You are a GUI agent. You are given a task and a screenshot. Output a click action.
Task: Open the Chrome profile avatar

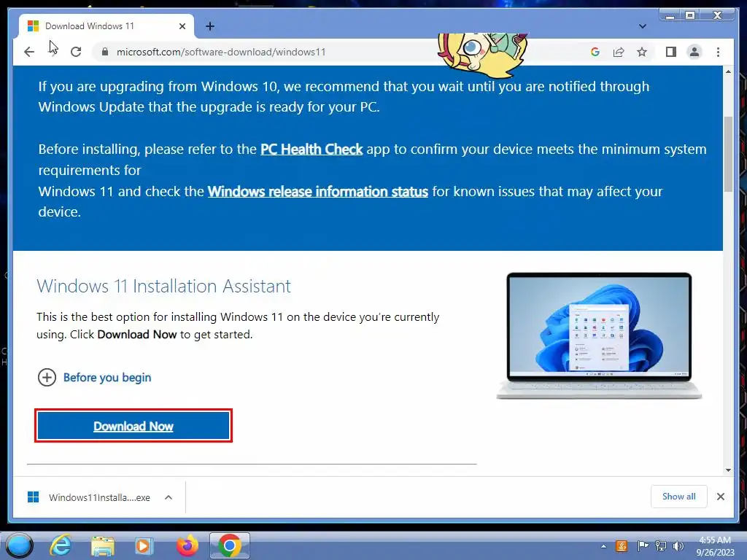click(694, 52)
